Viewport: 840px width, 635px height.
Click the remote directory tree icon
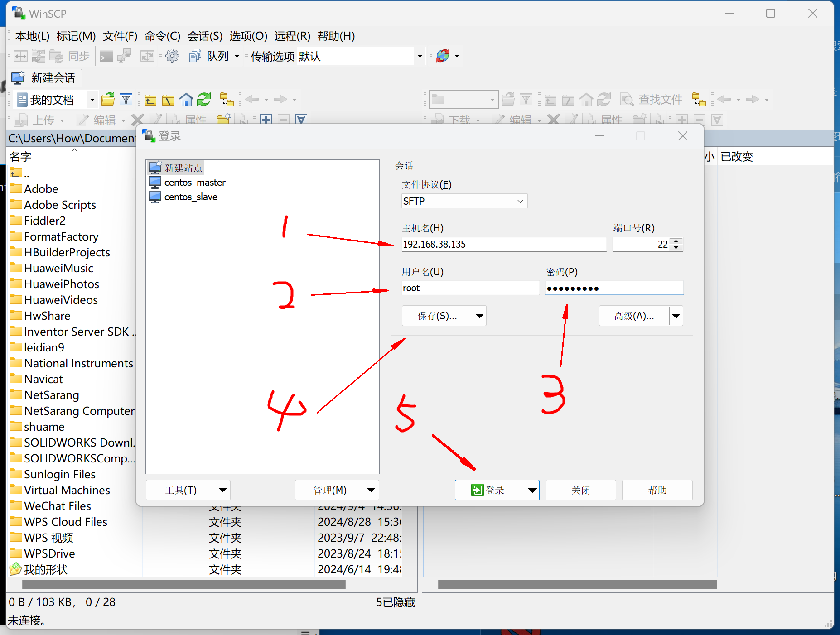pyautogui.click(x=699, y=99)
